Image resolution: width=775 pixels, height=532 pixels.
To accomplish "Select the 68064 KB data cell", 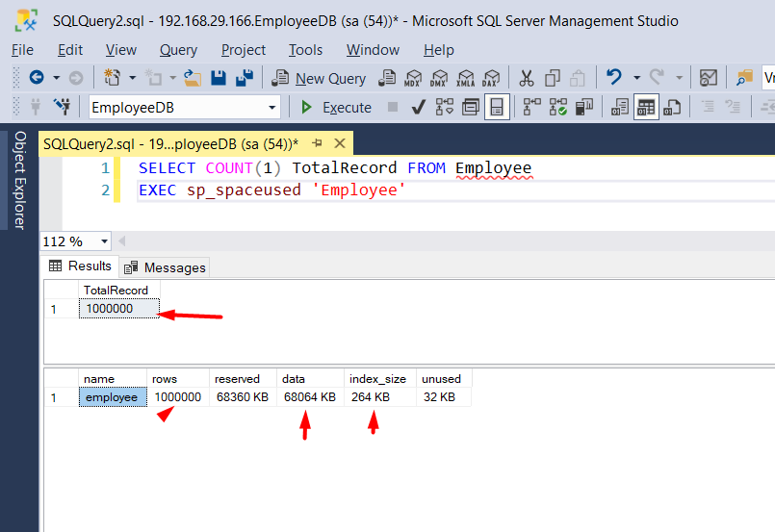I will coord(310,397).
